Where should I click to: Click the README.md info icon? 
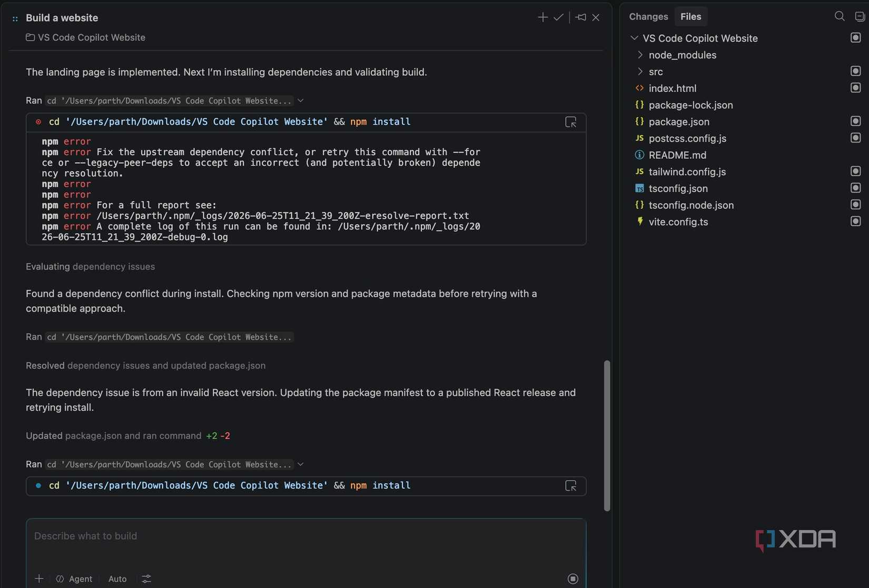pyautogui.click(x=639, y=155)
